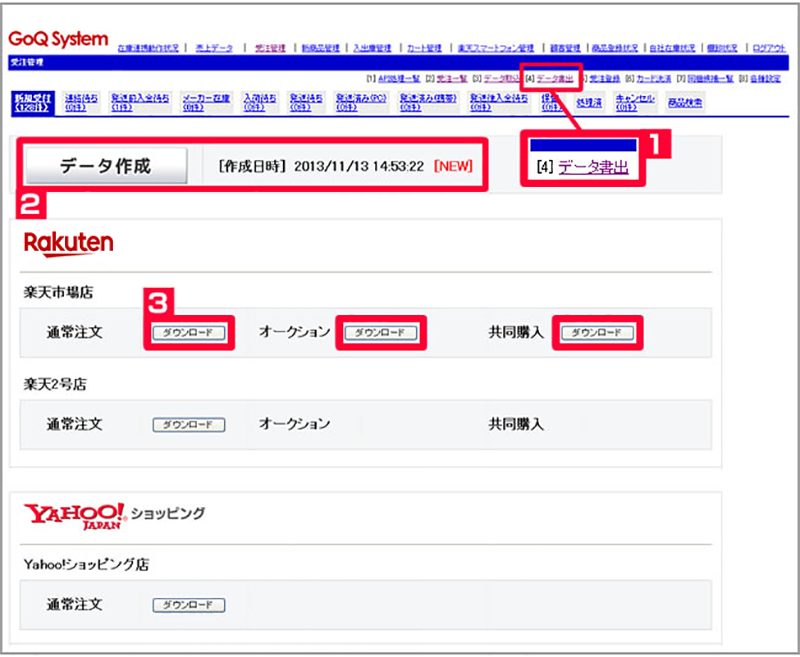Open 商品登録状況 in top navigation
The image size is (800, 657).
[x=615, y=48]
